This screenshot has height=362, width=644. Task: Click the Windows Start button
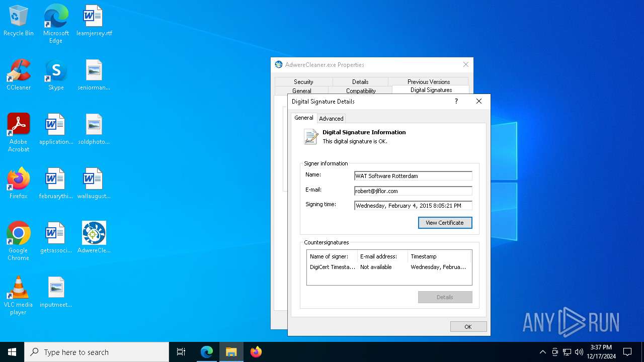point(12,352)
